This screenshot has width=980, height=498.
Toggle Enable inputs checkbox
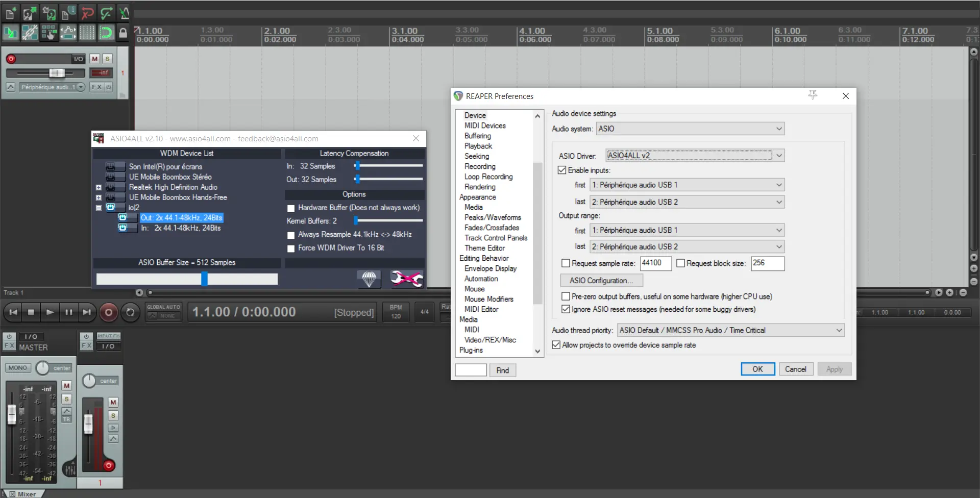point(562,170)
